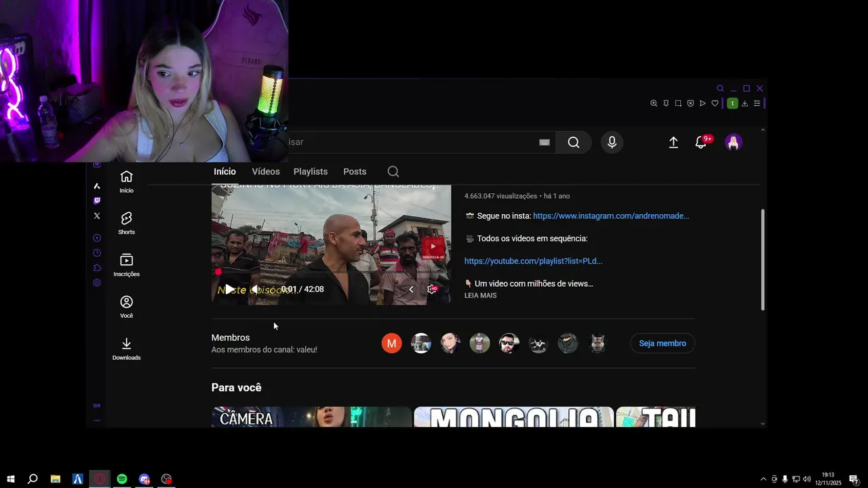Mute the featured video volume
This screenshot has height=488, width=868.
pos(256,289)
